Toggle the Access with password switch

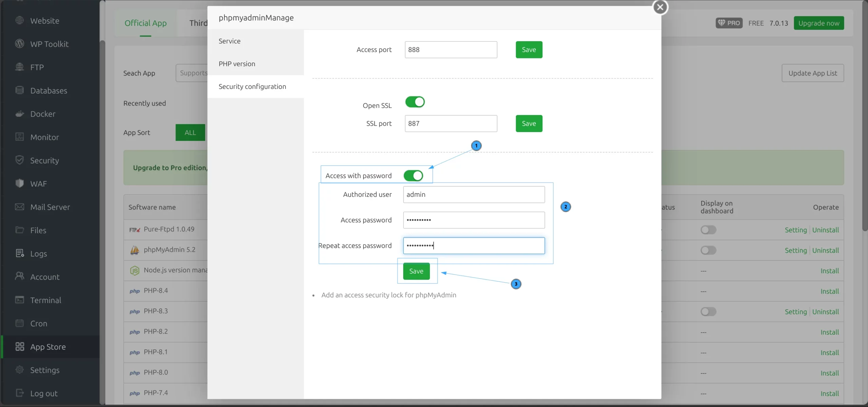[413, 175]
